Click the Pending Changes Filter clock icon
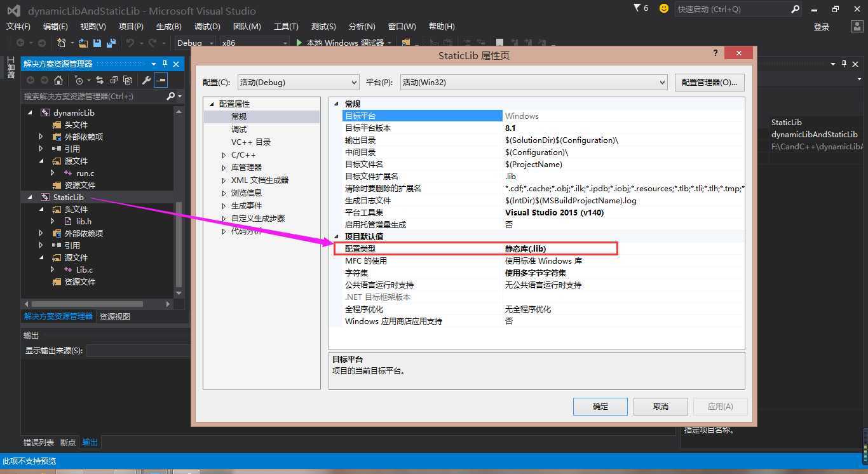This screenshot has width=868, height=474. click(x=79, y=80)
